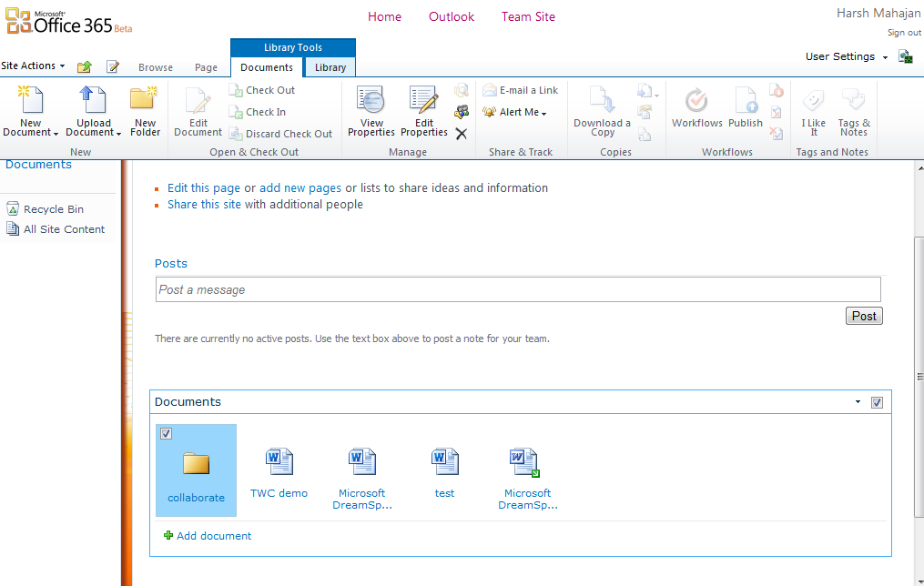
Task: Click the New Folder ribbon icon
Action: pyautogui.click(x=145, y=100)
